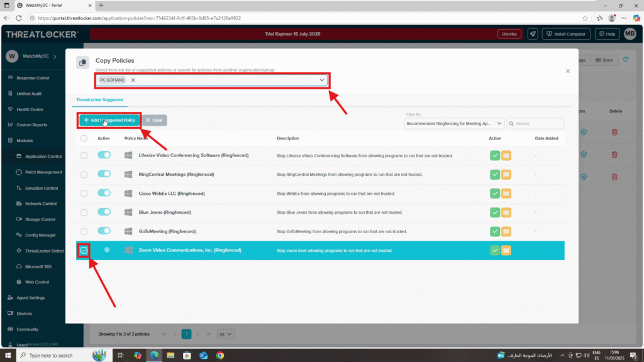Open Elevation Control module

(x=41, y=188)
